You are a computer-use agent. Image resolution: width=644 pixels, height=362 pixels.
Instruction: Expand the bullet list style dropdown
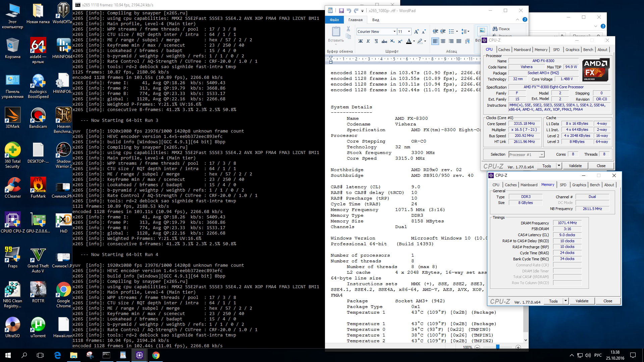pyautogui.click(x=457, y=32)
